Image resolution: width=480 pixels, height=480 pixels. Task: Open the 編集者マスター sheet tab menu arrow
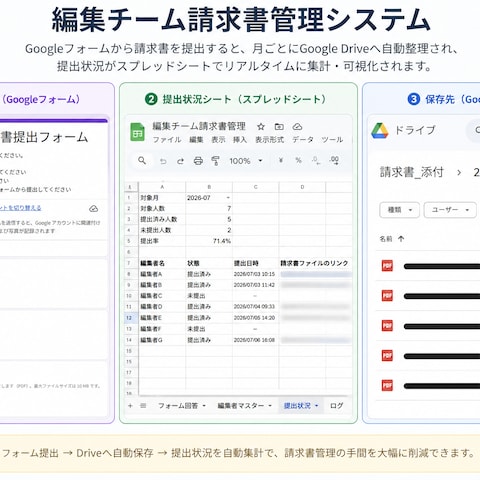tap(270, 406)
